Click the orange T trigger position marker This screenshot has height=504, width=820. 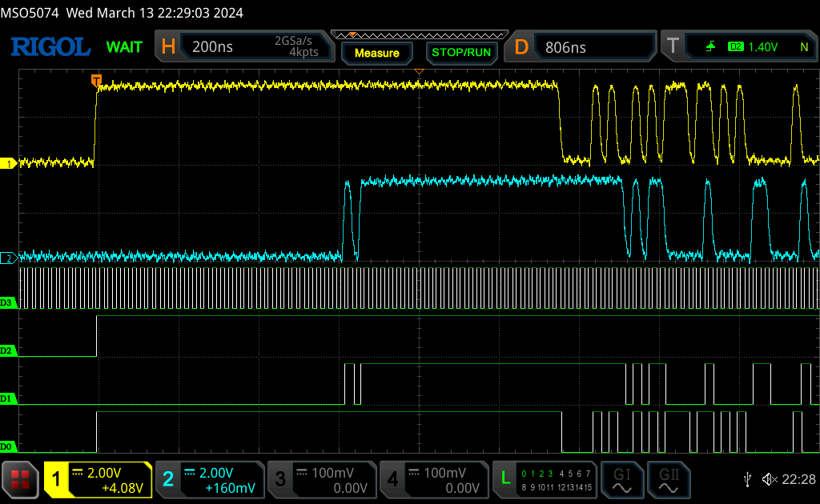[x=96, y=81]
